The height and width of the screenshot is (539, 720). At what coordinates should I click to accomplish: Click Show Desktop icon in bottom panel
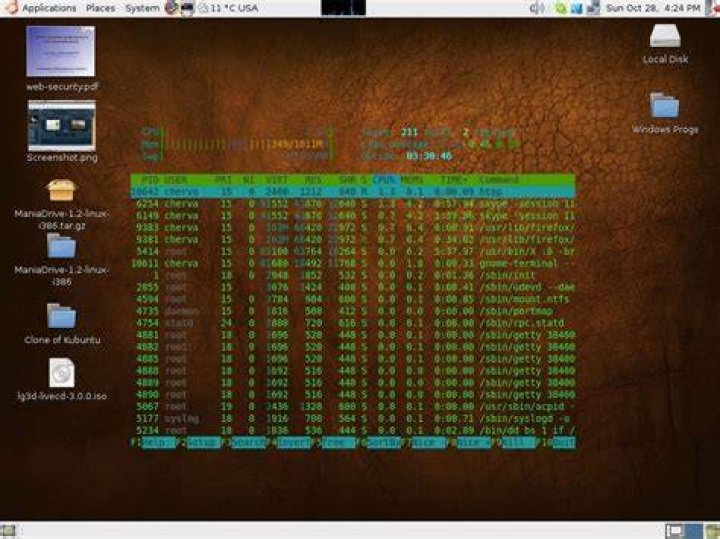[x=8, y=531]
